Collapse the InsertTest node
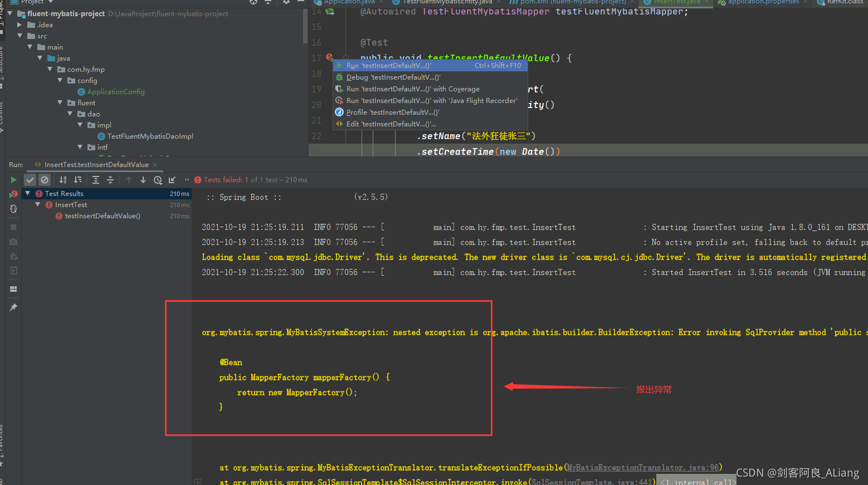Image resolution: width=868 pixels, height=485 pixels. tap(37, 204)
